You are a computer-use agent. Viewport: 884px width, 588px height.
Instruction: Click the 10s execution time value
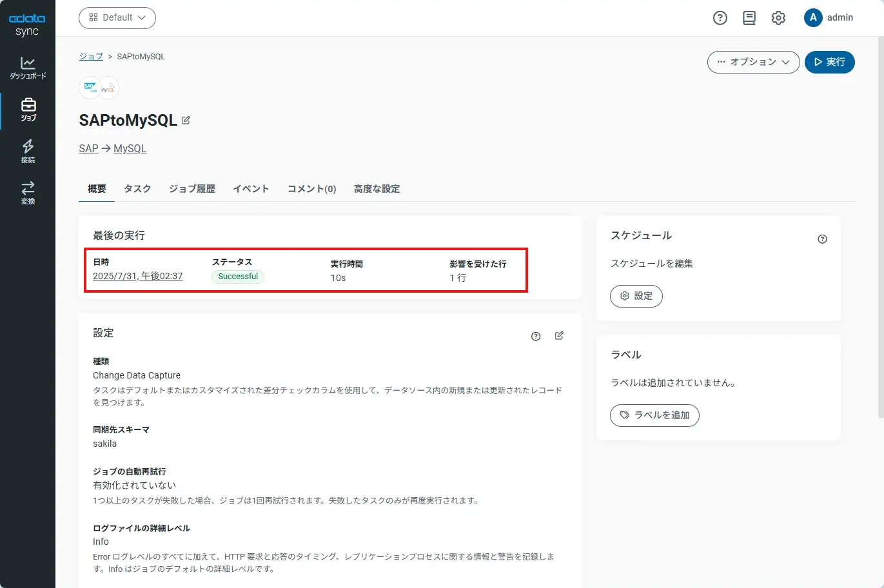339,278
